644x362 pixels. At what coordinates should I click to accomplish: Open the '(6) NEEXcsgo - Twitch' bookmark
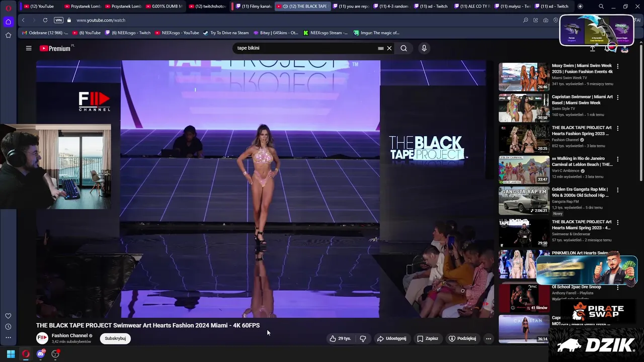tap(127, 33)
